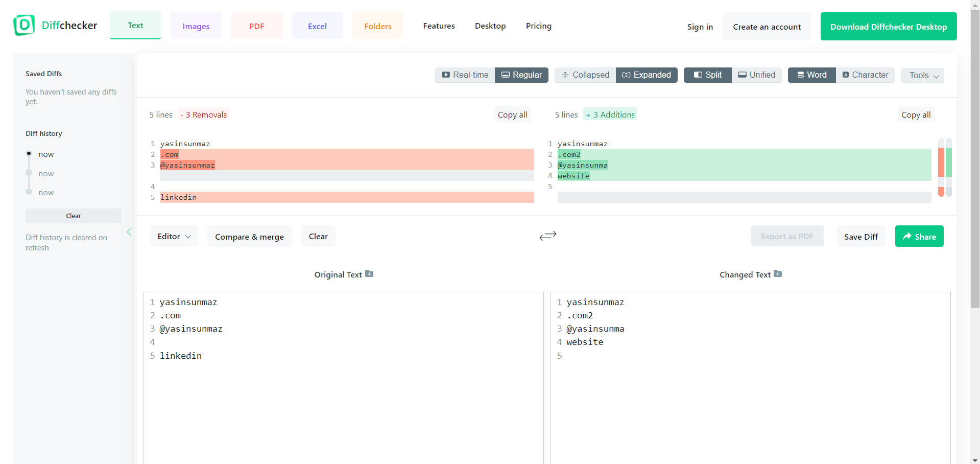Open the Tools dropdown
Image resolution: width=980 pixels, height=464 pixels.
tap(923, 76)
